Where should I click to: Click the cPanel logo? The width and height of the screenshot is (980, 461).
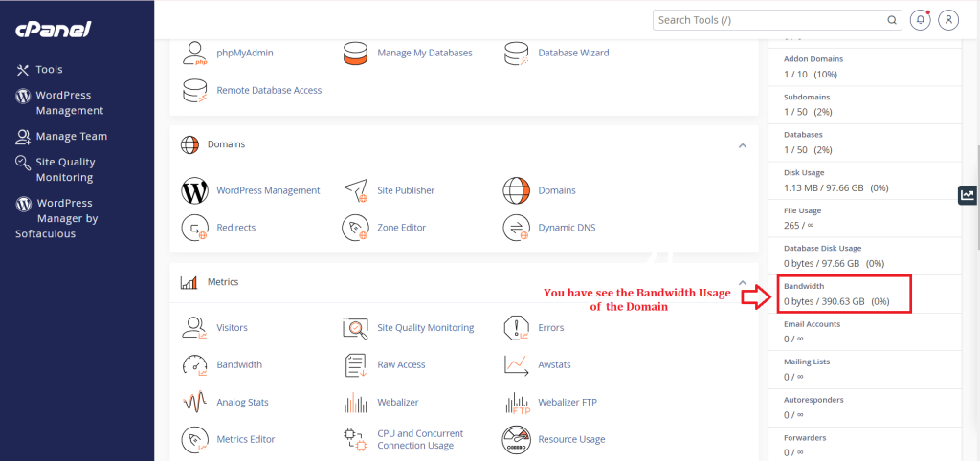pos(54,29)
